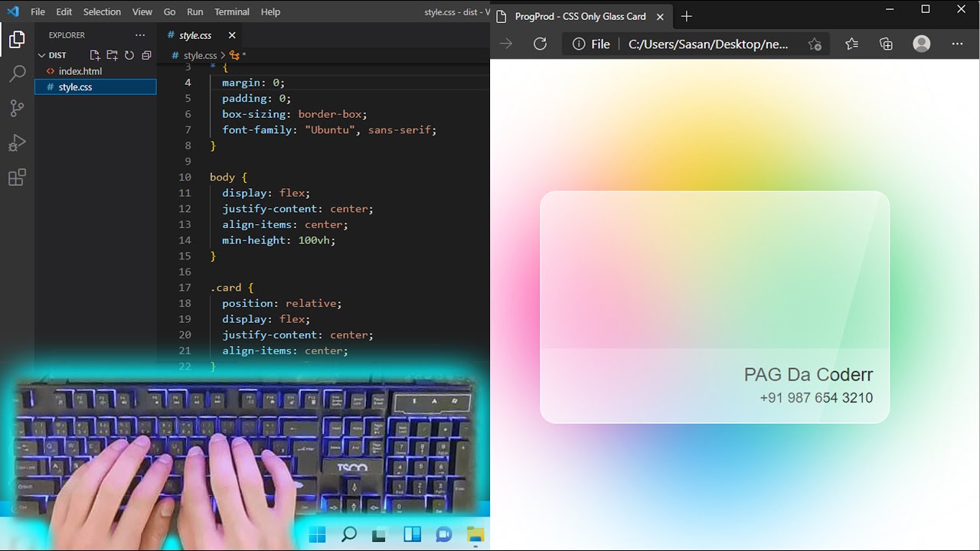
Task: Open the Source Control view
Action: pos(17,109)
